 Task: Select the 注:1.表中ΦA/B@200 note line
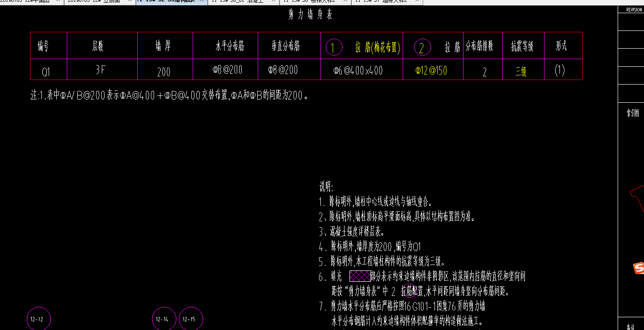(170, 96)
